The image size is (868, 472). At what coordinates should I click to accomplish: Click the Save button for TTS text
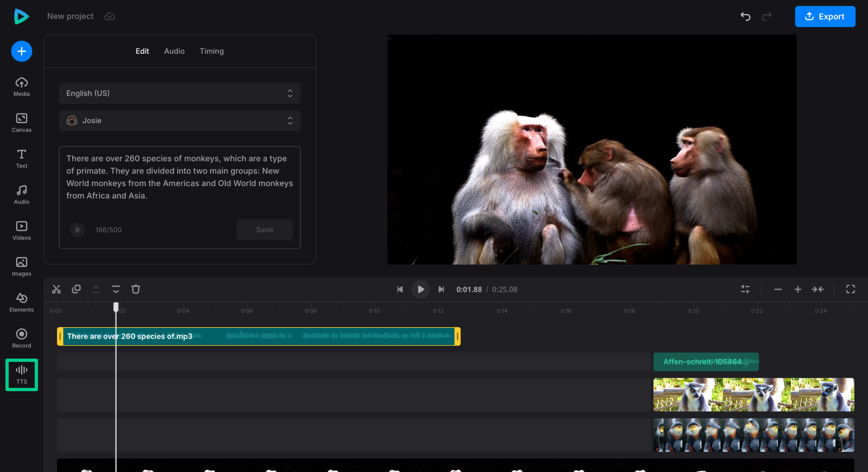265,230
